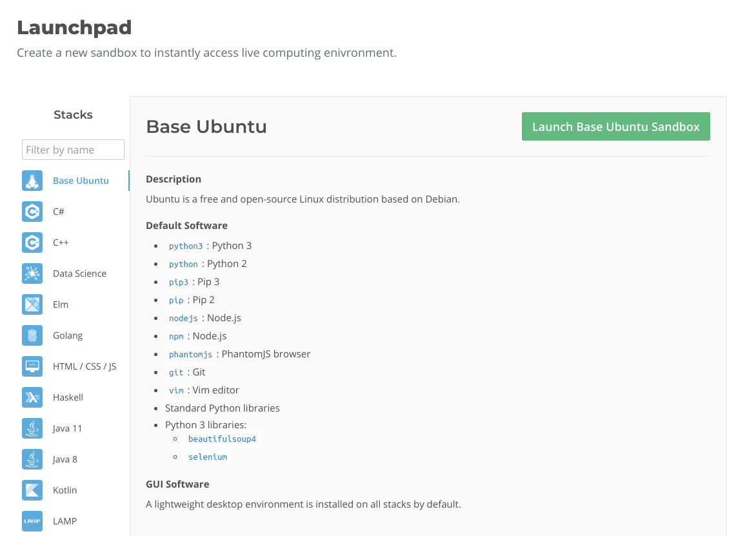
Task: Pick the Elm stack label
Action: coord(61,304)
